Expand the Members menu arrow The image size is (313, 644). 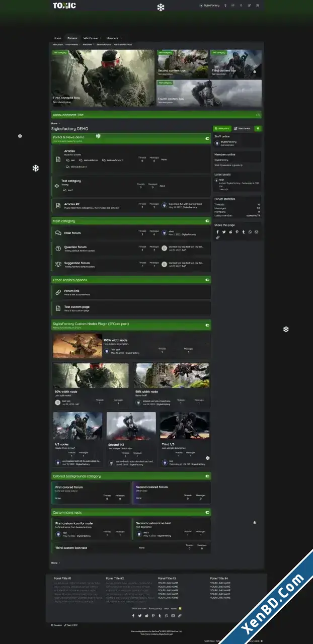click(121, 38)
